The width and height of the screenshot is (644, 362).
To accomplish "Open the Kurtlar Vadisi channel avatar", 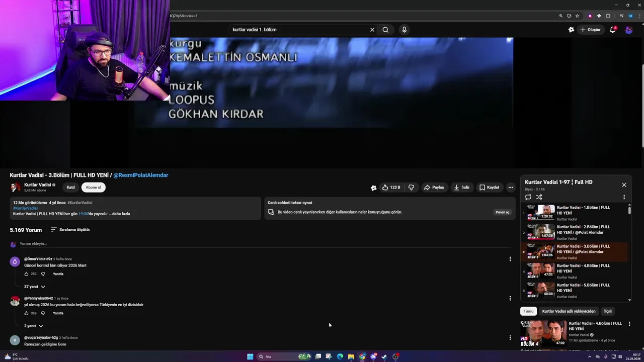I will pyautogui.click(x=15, y=187).
